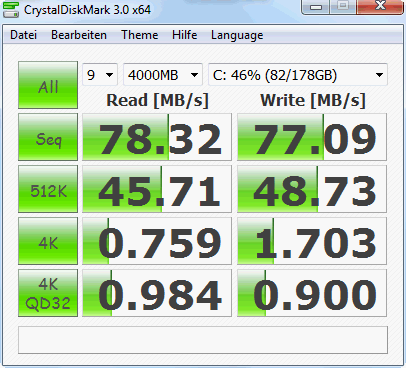406x368 pixels.
Task: Click the 512K read result 45.71
Action: (157, 189)
